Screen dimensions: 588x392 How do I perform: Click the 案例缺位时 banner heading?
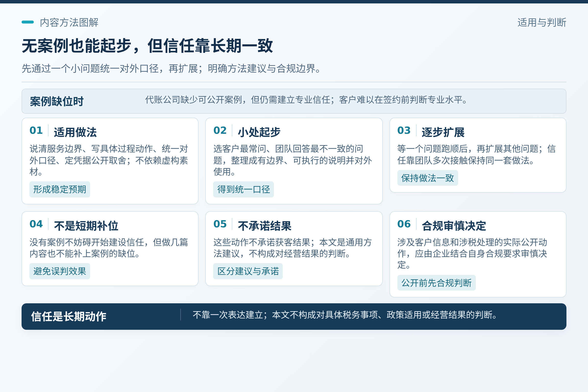[57, 101]
